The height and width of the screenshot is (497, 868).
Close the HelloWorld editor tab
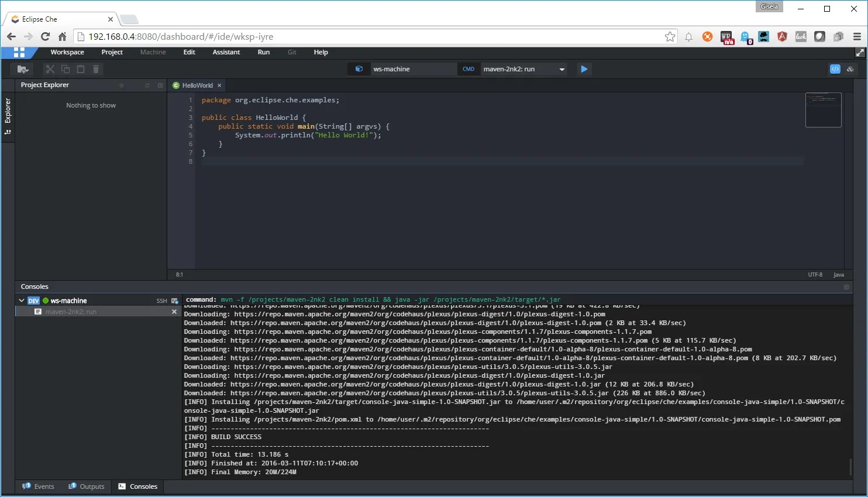(219, 85)
